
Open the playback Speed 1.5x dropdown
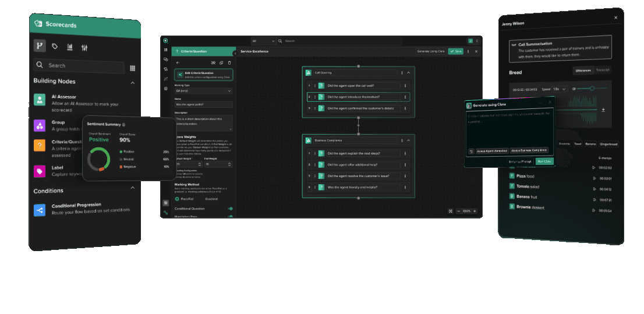(x=560, y=89)
